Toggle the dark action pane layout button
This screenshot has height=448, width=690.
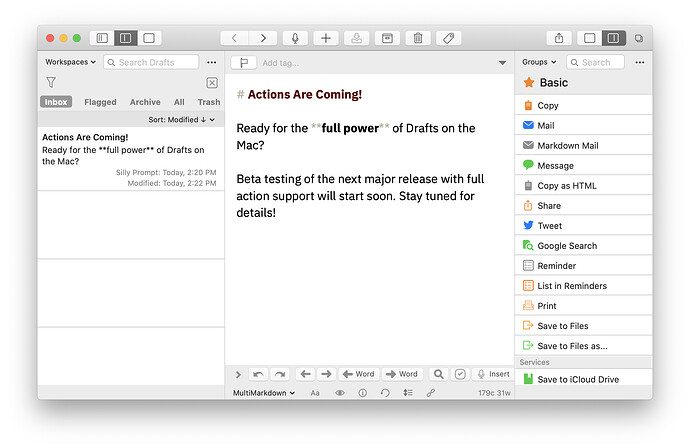point(614,38)
